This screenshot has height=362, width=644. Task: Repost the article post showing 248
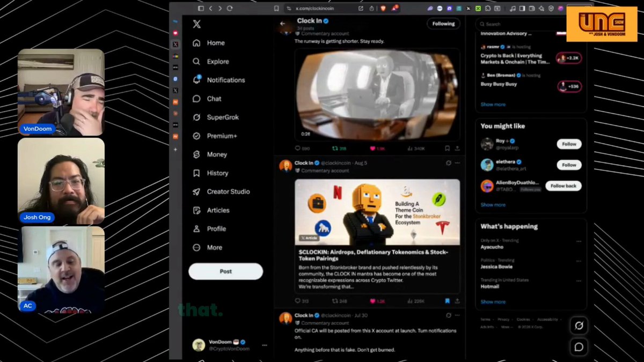339,301
